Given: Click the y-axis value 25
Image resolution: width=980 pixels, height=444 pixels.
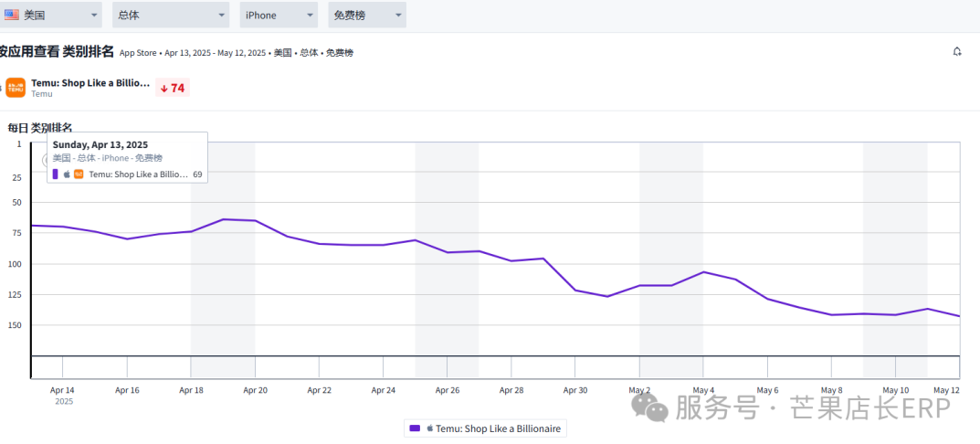Looking at the screenshot, I should coord(16,177).
